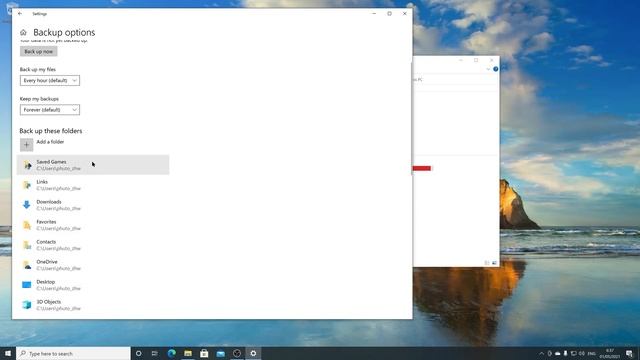Switch to large icons view in background window
640x360 pixels.
pyautogui.click(x=494, y=263)
